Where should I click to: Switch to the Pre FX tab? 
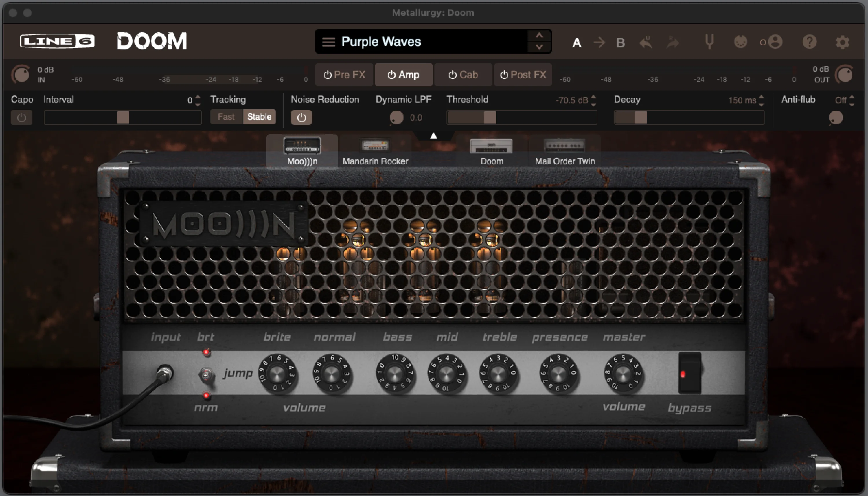344,75
